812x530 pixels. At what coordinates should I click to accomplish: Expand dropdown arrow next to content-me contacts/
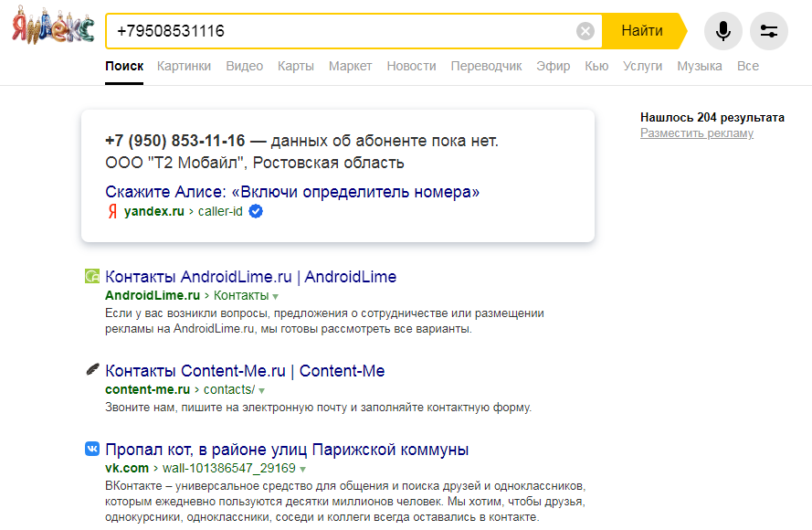pyautogui.click(x=261, y=390)
